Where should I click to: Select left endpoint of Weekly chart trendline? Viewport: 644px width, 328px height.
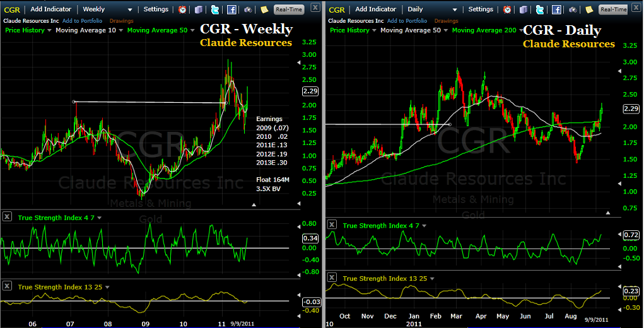[x=74, y=102]
